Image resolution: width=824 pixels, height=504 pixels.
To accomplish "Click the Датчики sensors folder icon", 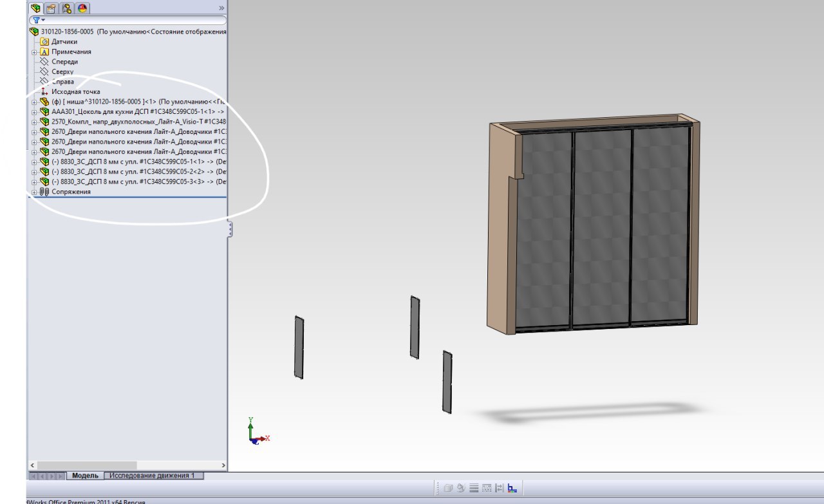I will (x=44, y=41).
